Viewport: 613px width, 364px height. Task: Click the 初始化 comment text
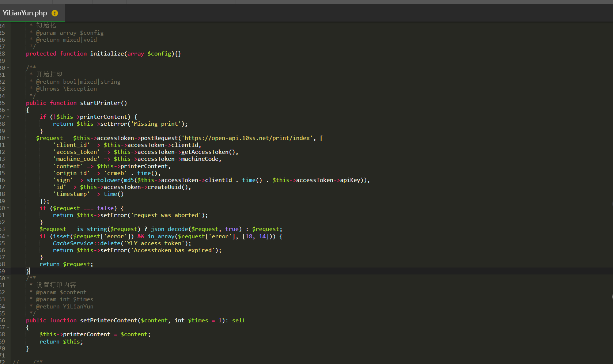pyautogui.click(x=46, y=26)
